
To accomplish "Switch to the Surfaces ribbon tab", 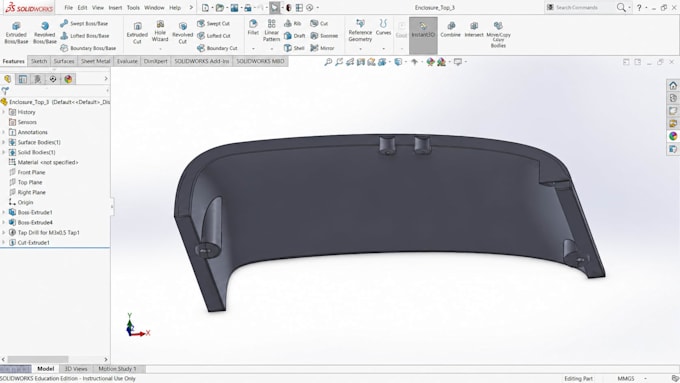I will click(64, 61).
